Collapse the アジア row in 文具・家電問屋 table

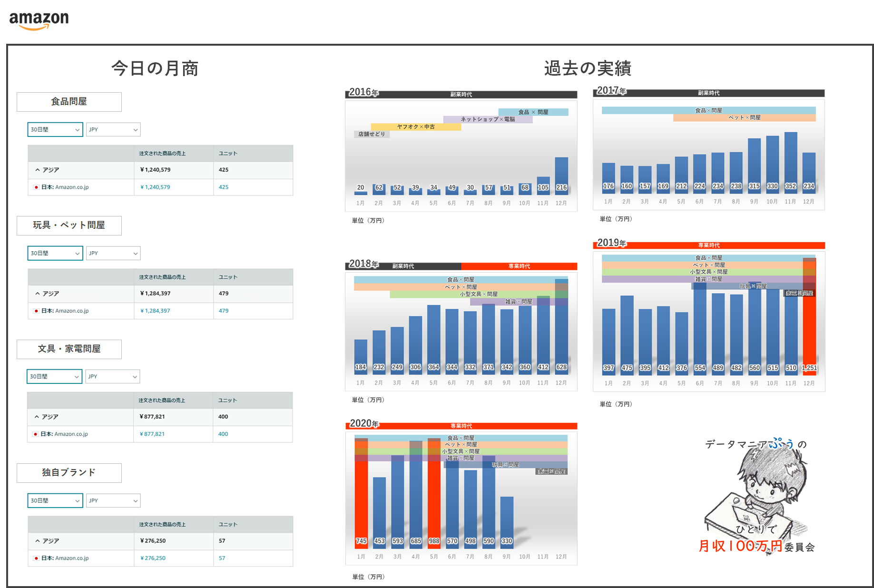coord(37,417)
